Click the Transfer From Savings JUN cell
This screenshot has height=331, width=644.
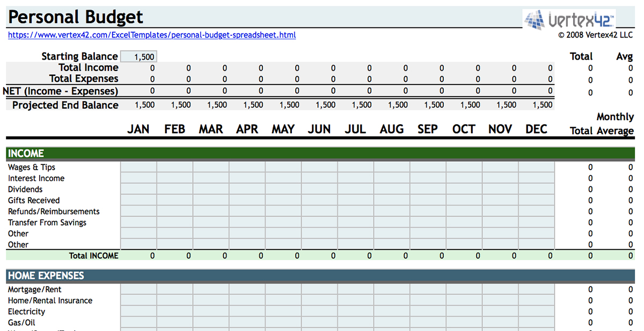319,222
